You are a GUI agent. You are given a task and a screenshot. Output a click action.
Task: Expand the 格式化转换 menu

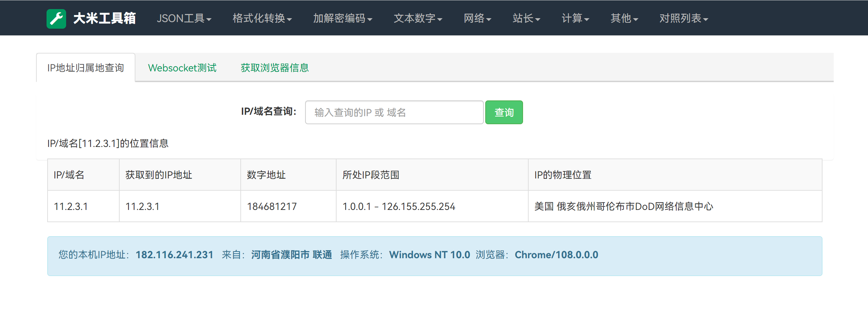point(262,19)
